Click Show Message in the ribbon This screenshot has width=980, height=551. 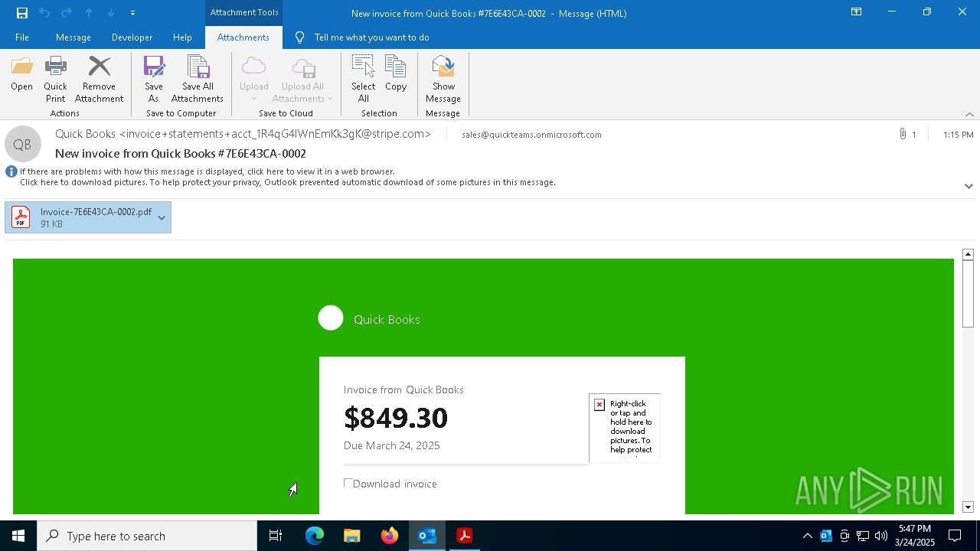click(443, 79)
